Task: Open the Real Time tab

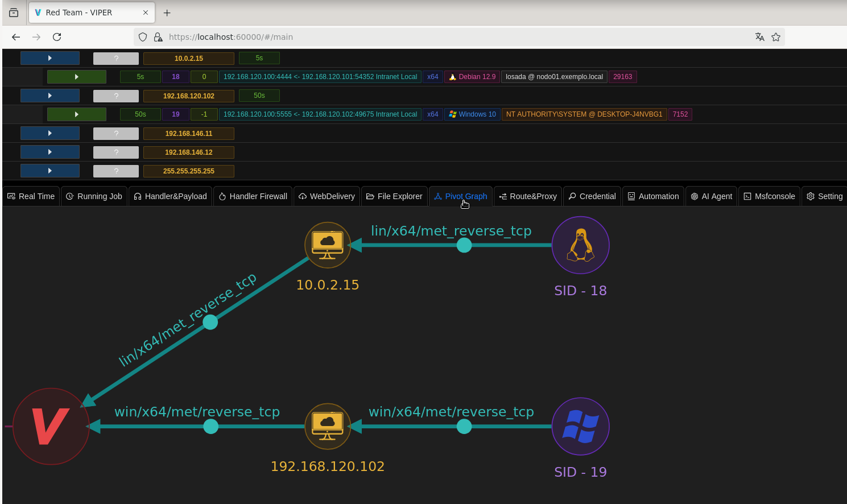Action: click(x=31, y=196)
